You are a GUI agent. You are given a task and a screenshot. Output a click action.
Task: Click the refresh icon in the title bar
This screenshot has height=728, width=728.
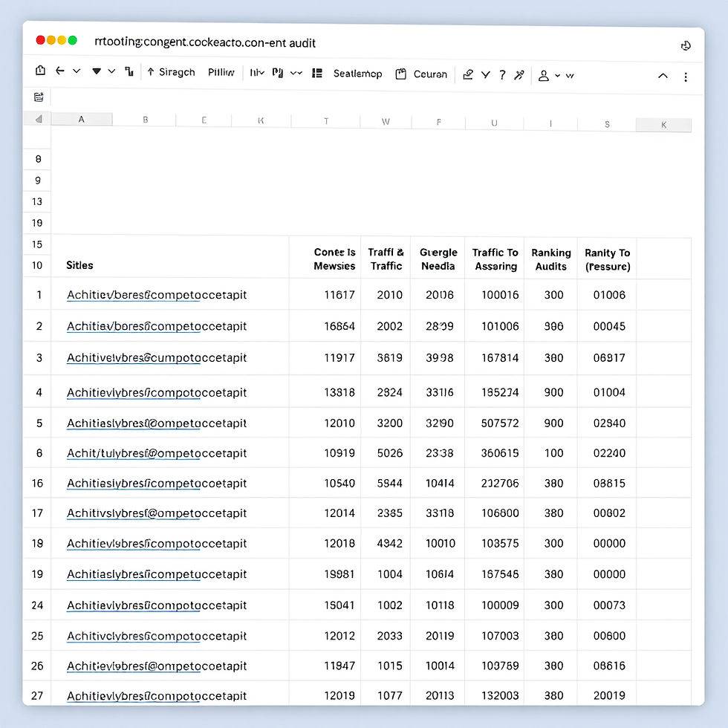click(686, 45)
